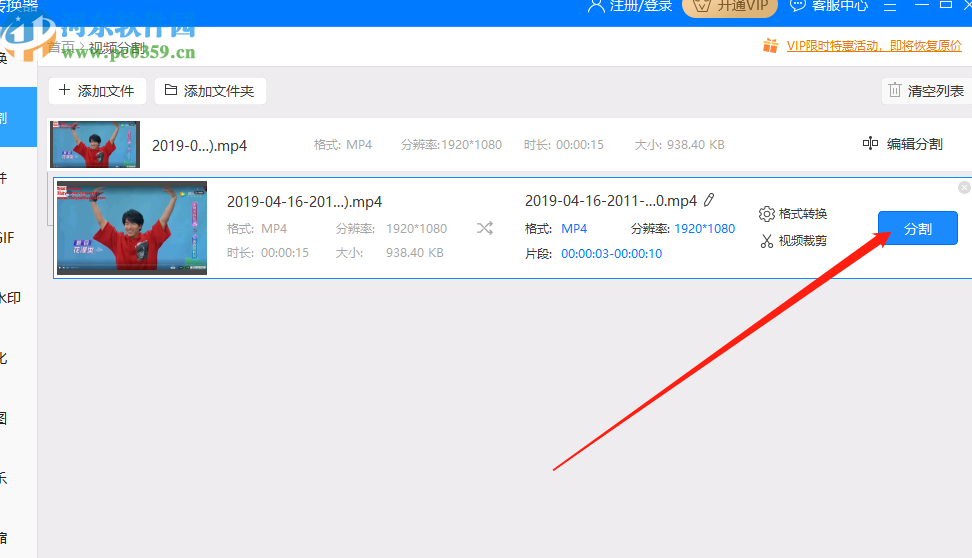Open 添加文件 to add a file
Image resolution: width=972 pixels, height=558 pixels.
tap(97, 91)
